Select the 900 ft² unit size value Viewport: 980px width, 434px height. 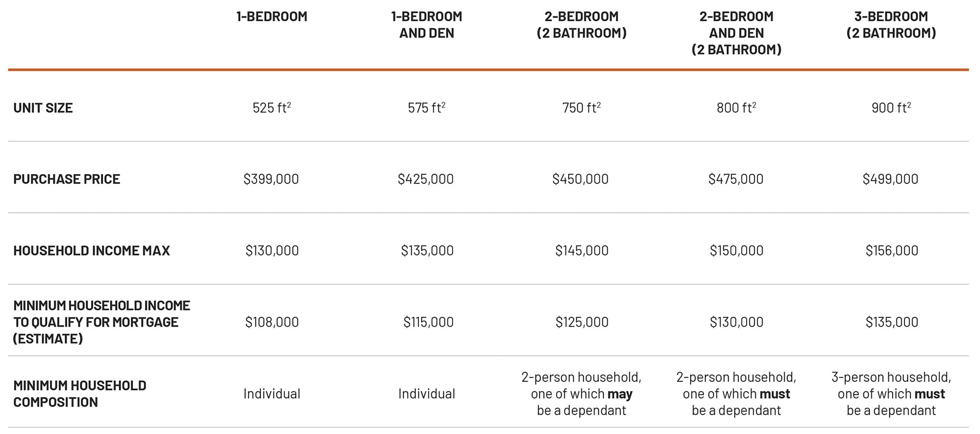pyautogui.click(x=891, y=108)
